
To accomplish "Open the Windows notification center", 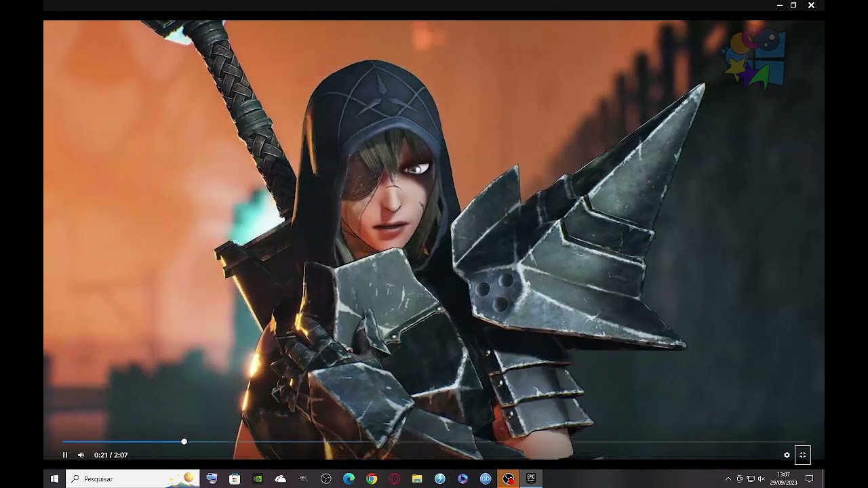I will point(809,479).
